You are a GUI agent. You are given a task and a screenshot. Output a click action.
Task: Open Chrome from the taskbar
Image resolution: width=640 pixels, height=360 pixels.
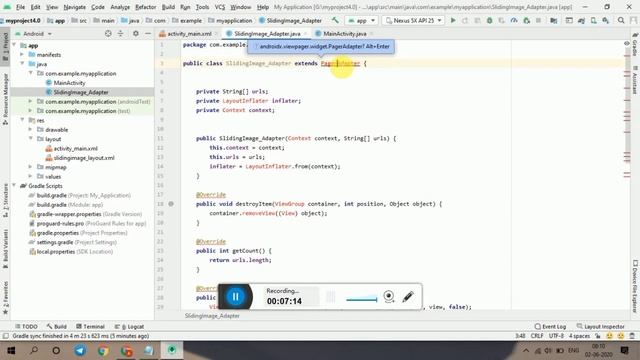[103, 350]
